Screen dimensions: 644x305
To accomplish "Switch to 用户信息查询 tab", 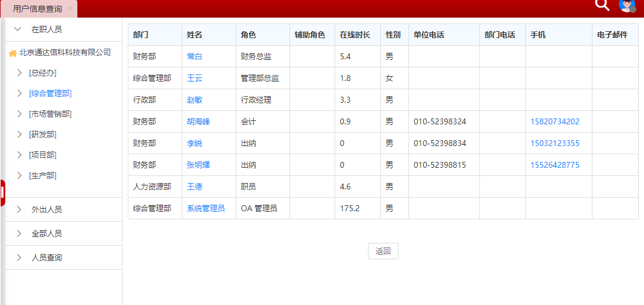I will (38, 9).
